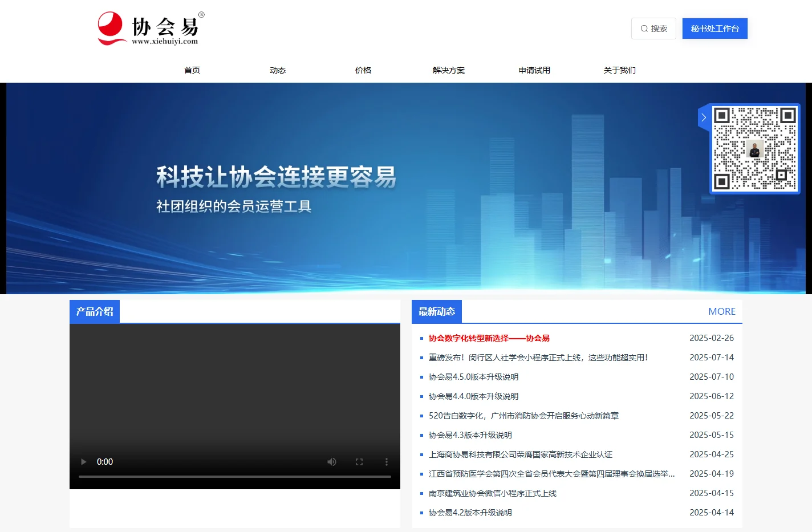Open the 解决方案 menu item

(x=449, y=70)
